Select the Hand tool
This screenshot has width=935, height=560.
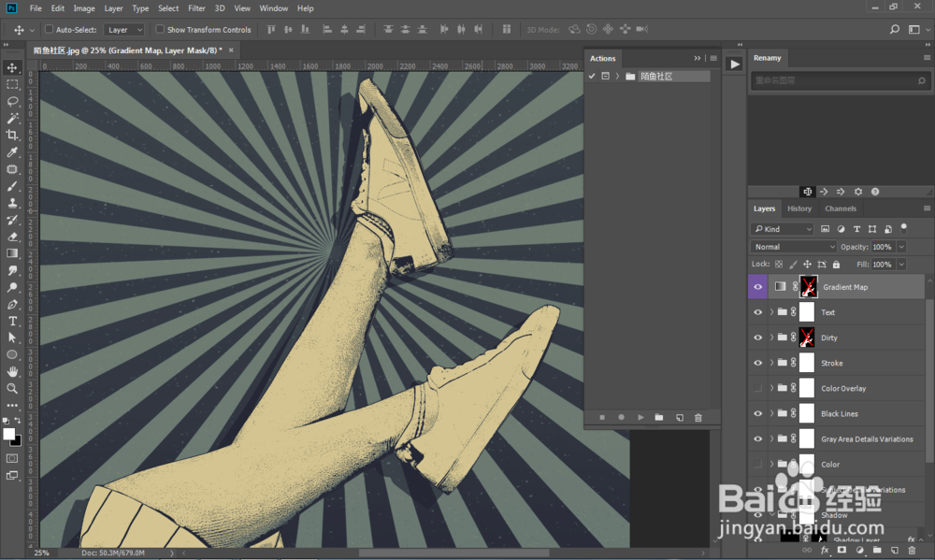click(12, 371)
